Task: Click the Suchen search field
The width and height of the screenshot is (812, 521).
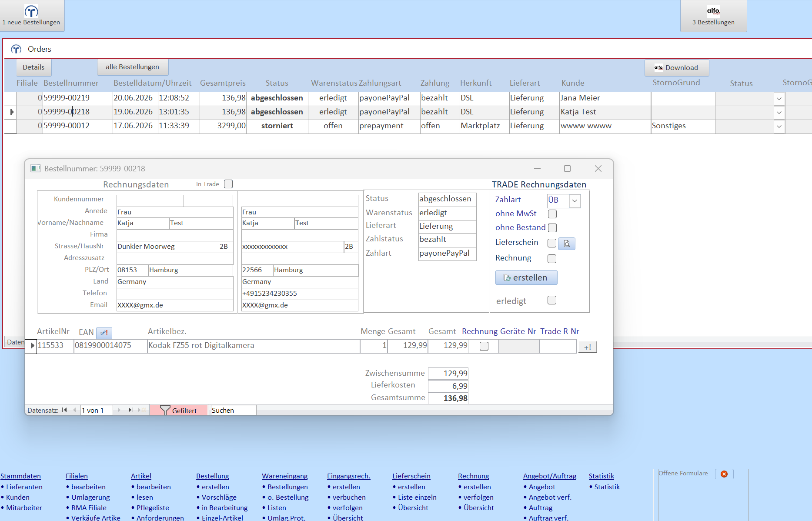Action: [x=234, y=410]
